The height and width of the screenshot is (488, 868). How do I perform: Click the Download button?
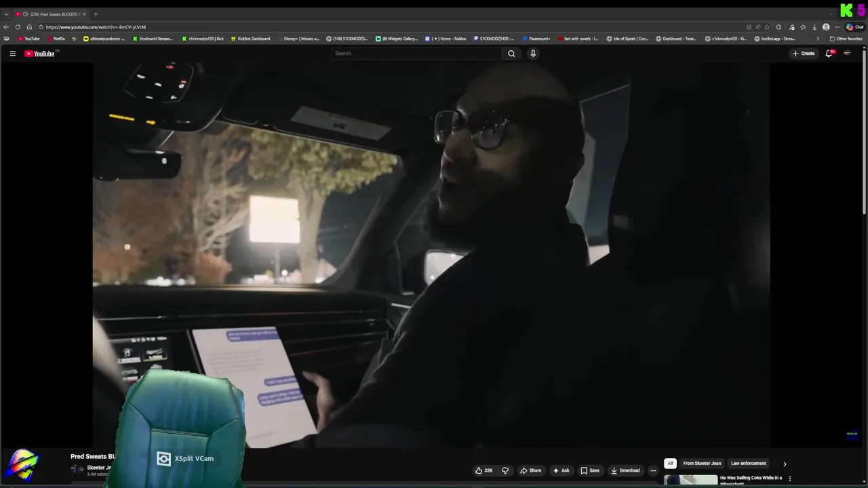[625, 470]
